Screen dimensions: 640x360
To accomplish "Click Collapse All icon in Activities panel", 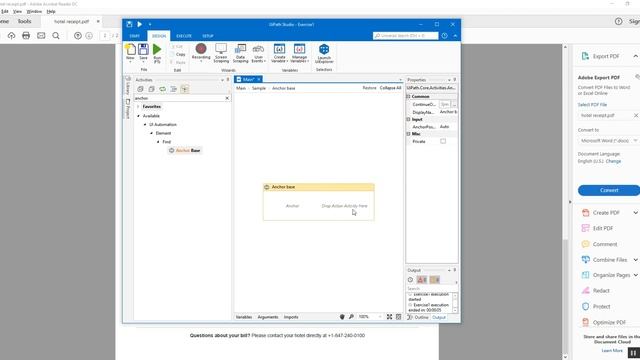I will [x=151, y=89].
